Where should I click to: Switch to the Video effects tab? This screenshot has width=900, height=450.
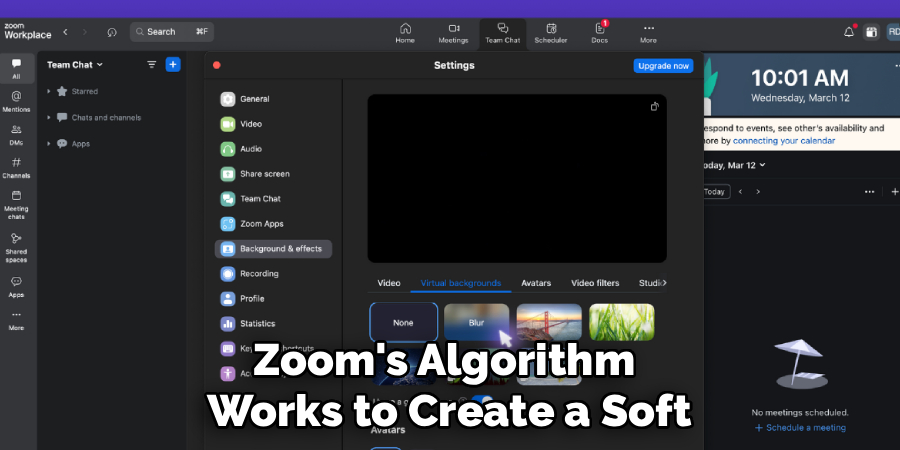(x=389, y=283)
